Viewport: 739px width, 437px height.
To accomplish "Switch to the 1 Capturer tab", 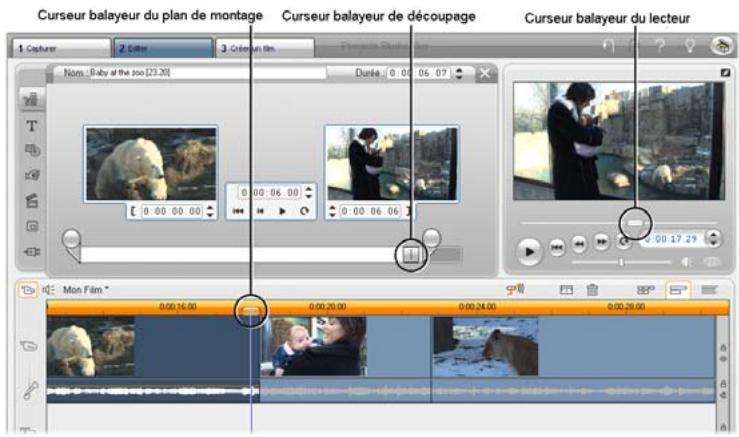I will tap(61, 48).
